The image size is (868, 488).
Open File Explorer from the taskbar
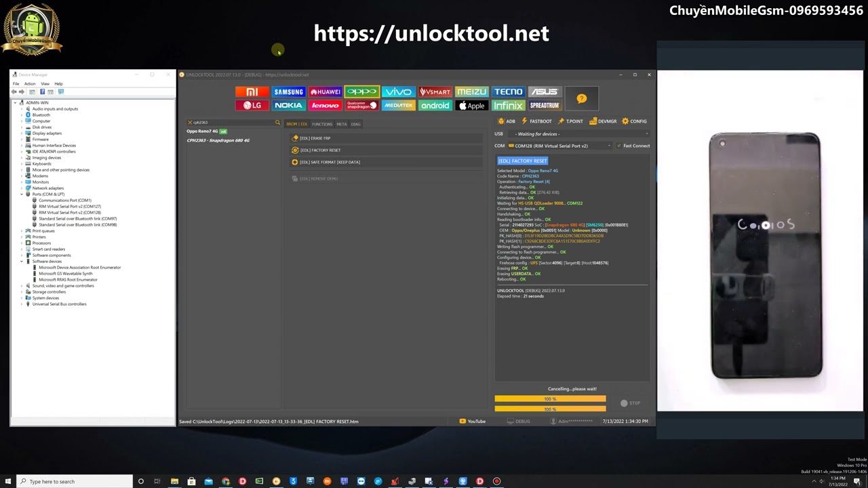point(174,481)
